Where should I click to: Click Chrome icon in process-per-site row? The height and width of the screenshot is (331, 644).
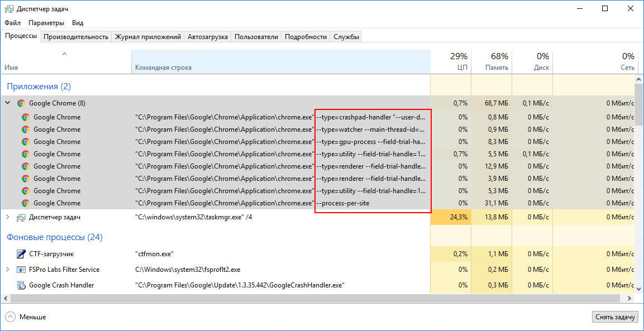pyautogui.click(x=25, y=203)
